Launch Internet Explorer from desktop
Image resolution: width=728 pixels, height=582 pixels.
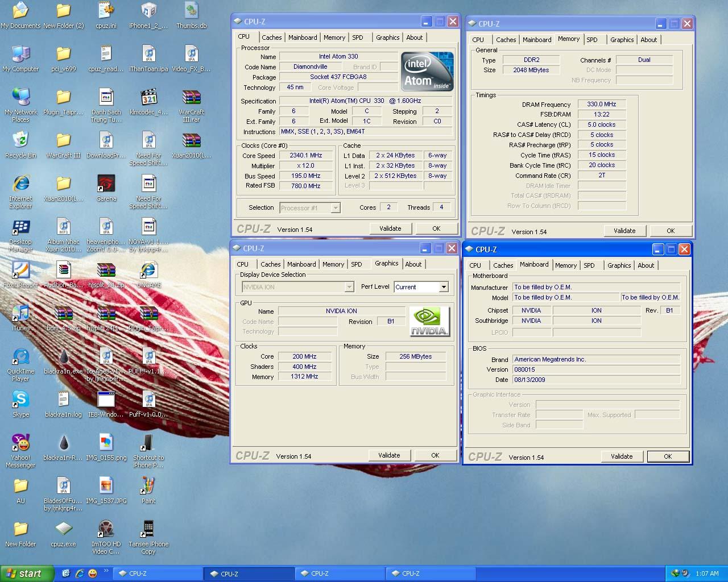click(20, 192)
